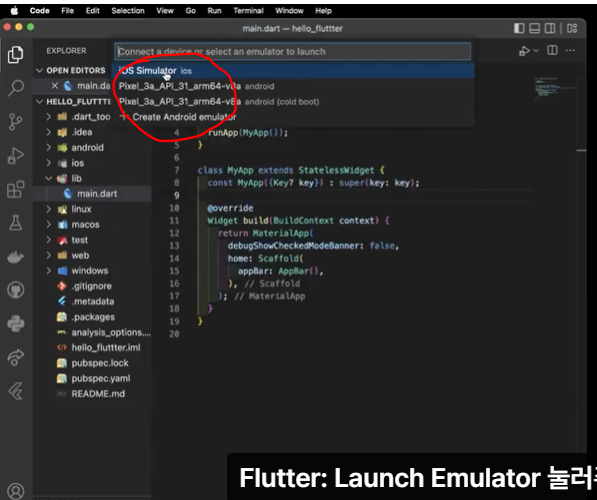Expand the test folder
The height and width of the screenshot is (500, 597).
click(x=48, y=240)
